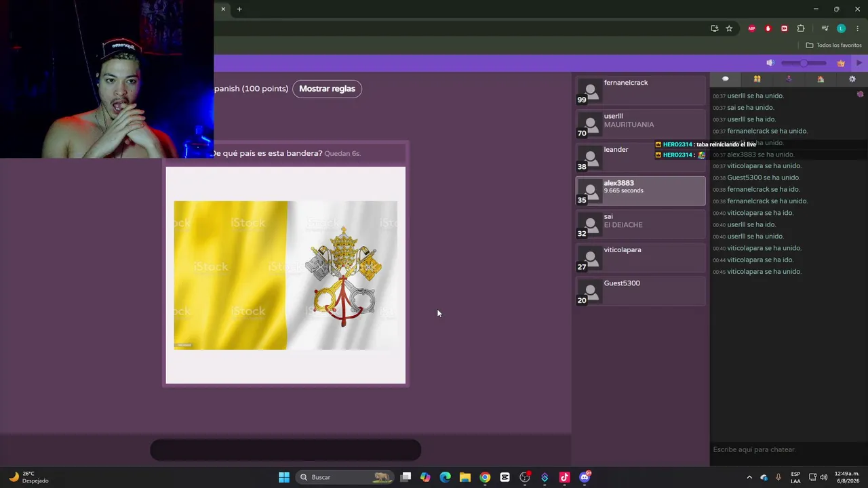The height and width of the screenshot is (488, 868).
Task: Select player fernanelcrack in the scoreboard
Action: [x=641, y=91]
